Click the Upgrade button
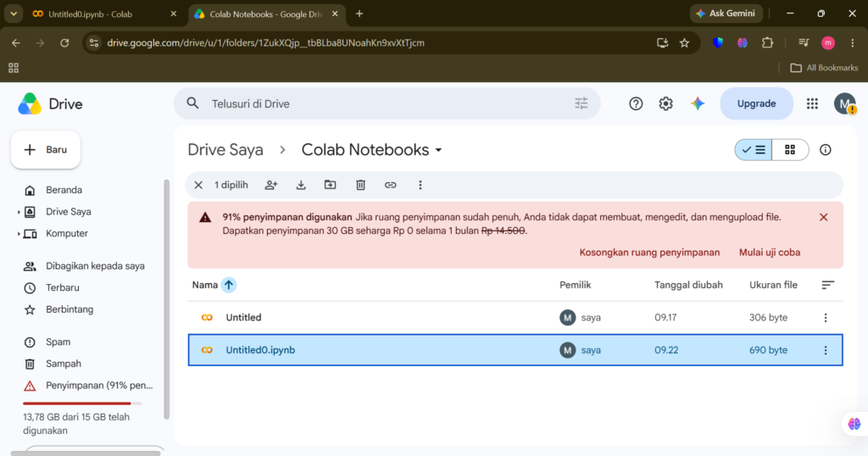This screenshot has height=456, width=868. point(756,103)
